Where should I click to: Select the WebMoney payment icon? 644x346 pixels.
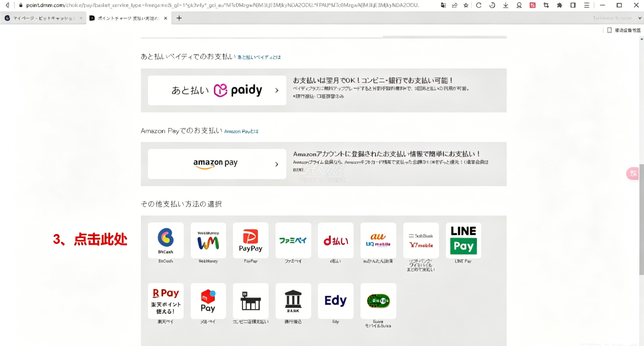pos(208,240)
